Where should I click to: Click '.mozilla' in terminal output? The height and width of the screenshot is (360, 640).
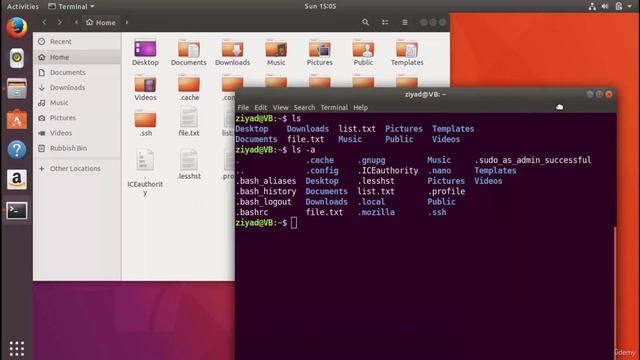(x=376, y=212)
